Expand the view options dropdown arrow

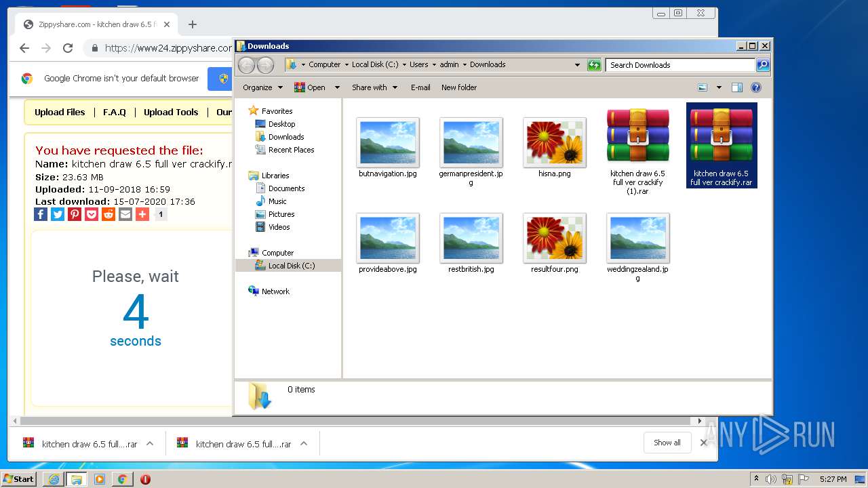point(719,87)
